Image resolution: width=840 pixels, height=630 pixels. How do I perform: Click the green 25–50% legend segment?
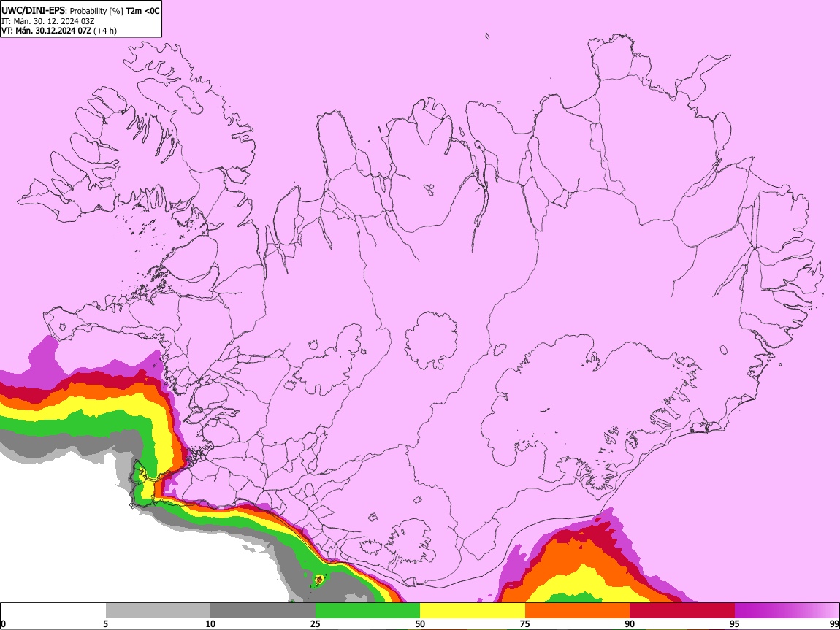[367, 610]
